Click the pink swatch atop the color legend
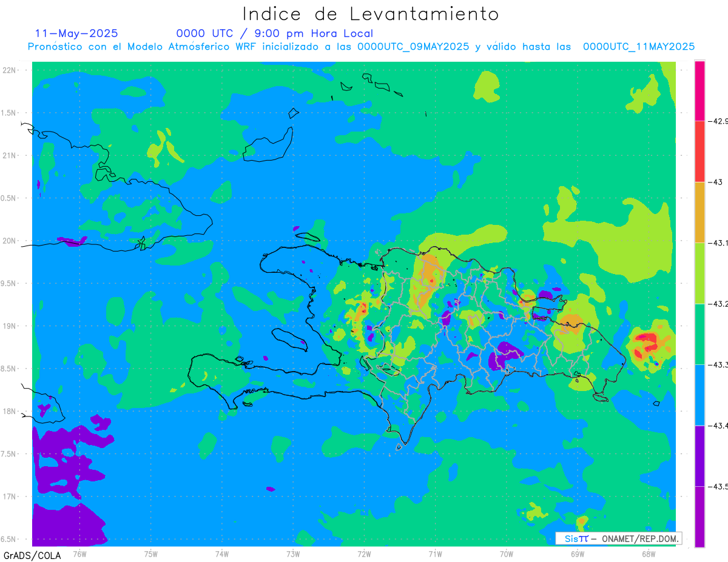 point(699,91)
